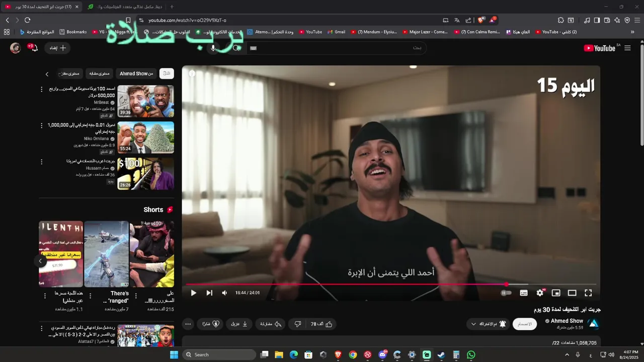Image resolution: width=644 pixels, height=362 pixels.
Task: Play the video with the play button
Action: click(x=193, y=293)
